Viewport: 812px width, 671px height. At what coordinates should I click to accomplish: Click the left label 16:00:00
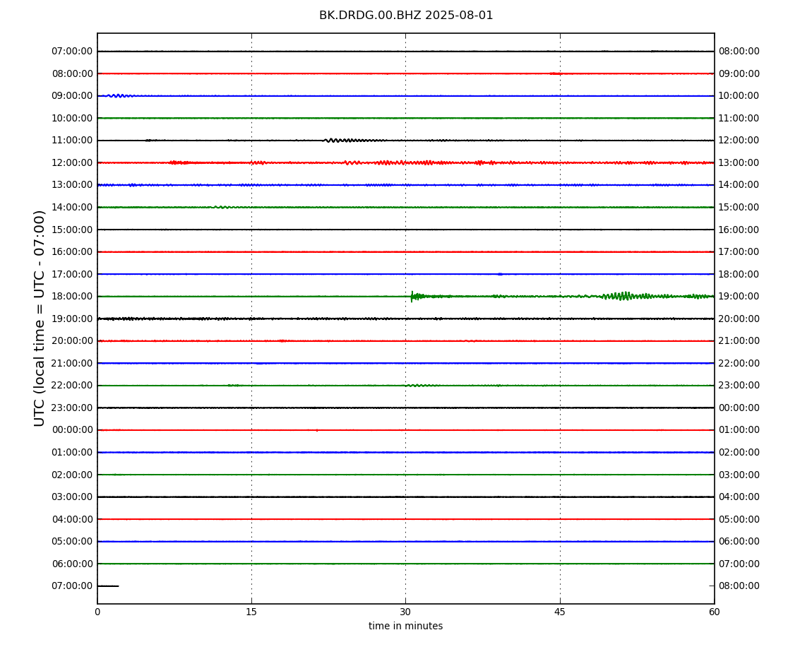(x=72, y=252)
